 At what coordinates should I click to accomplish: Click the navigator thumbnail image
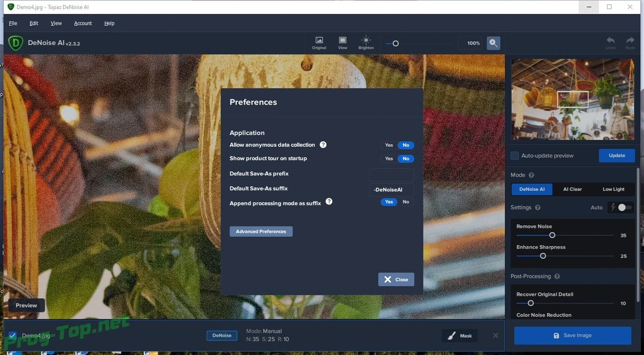pyautogui.click(x=573, y=100)
